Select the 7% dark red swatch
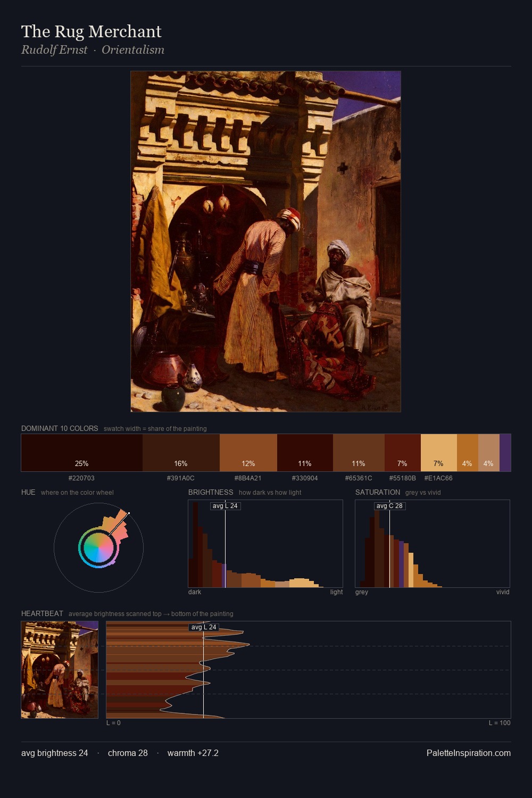The height and width of the screenshot is (798, 532). tap(403, 453)
